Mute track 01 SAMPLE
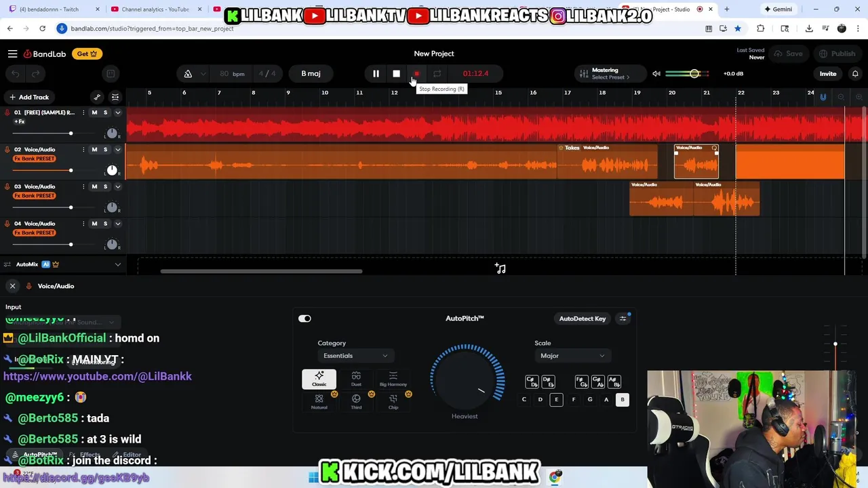 click(94, 113)
